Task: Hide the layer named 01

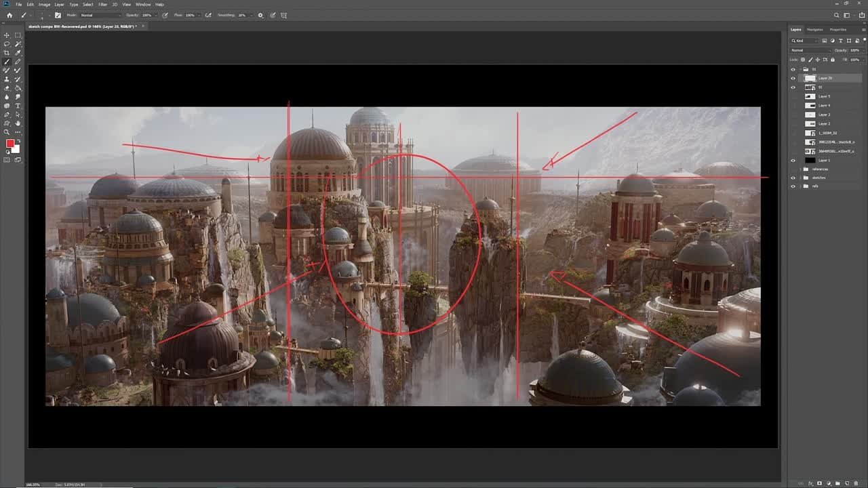Action: (x=793, y=87)
